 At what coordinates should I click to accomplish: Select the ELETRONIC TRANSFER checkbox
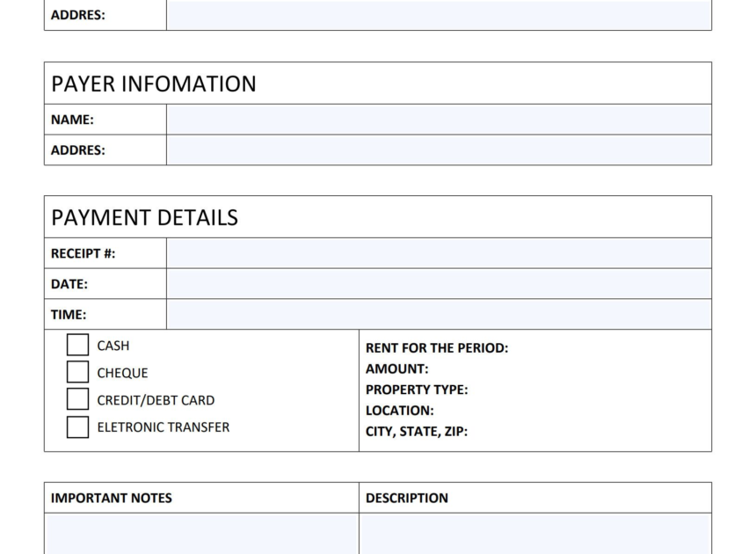(x=77, y=426)
